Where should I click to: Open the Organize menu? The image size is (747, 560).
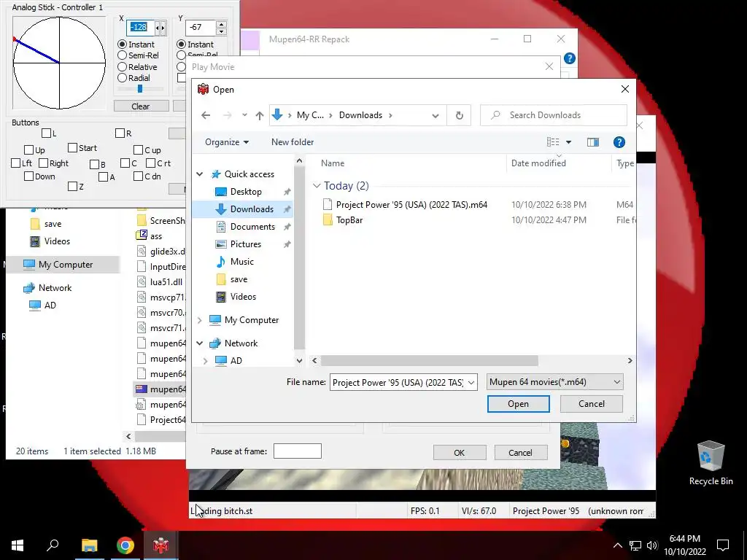point(227,142)
